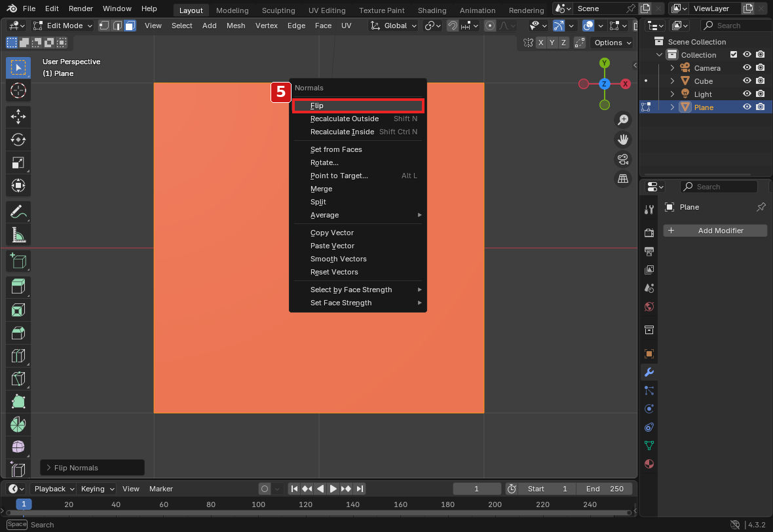Select the Cursor tool in the toolbar

pos(18,90)
